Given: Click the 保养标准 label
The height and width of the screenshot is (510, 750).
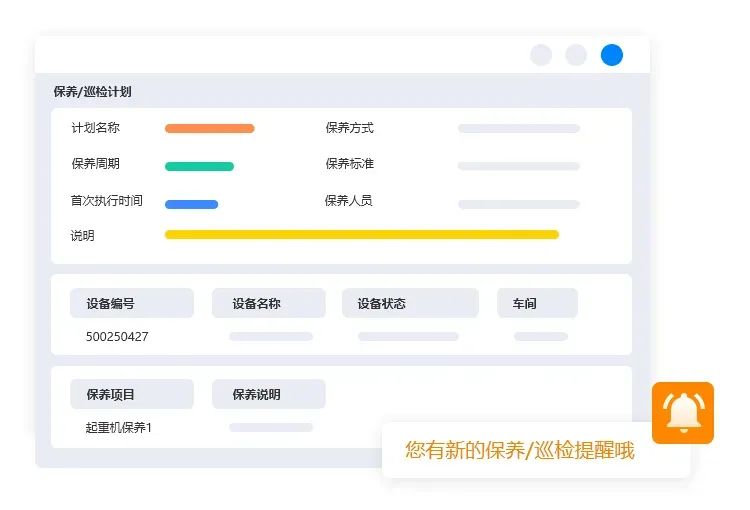Looking at the screenshot, I should (350, 164).
